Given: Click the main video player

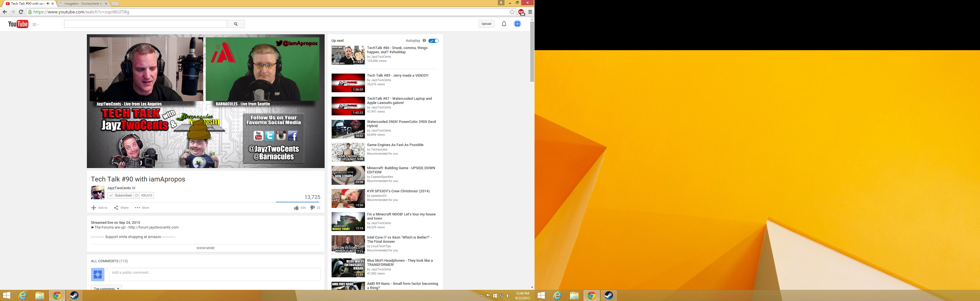Looking at the screenshot, I should pos(205,101).
